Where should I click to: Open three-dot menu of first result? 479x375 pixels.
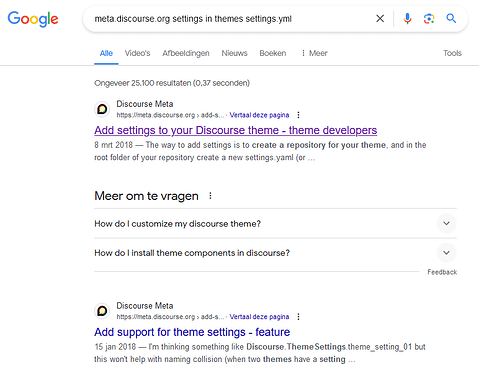298,115
